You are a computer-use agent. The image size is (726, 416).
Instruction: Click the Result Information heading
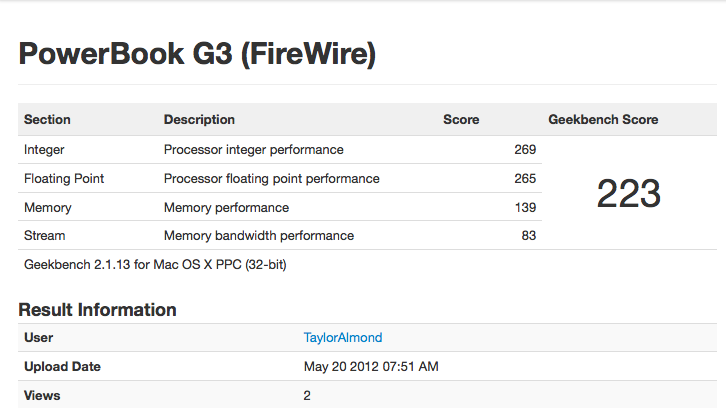click(x=97, y=309)
